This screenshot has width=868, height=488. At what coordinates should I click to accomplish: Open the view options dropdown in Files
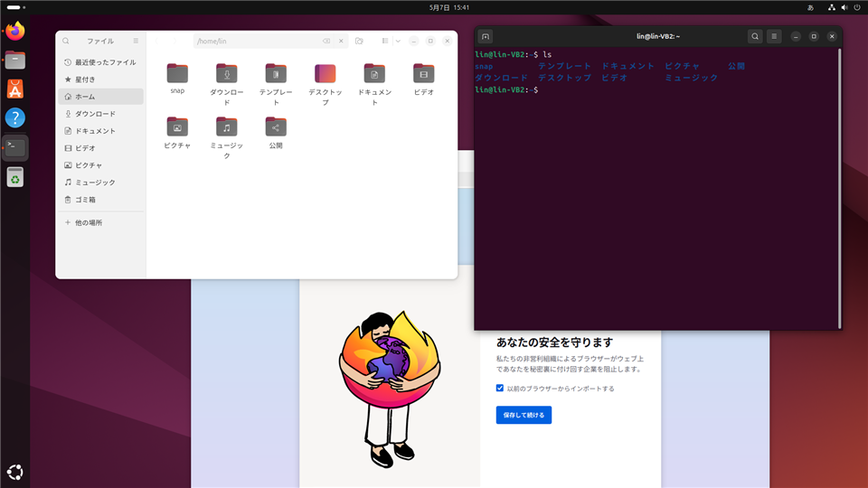coord(398,41)
